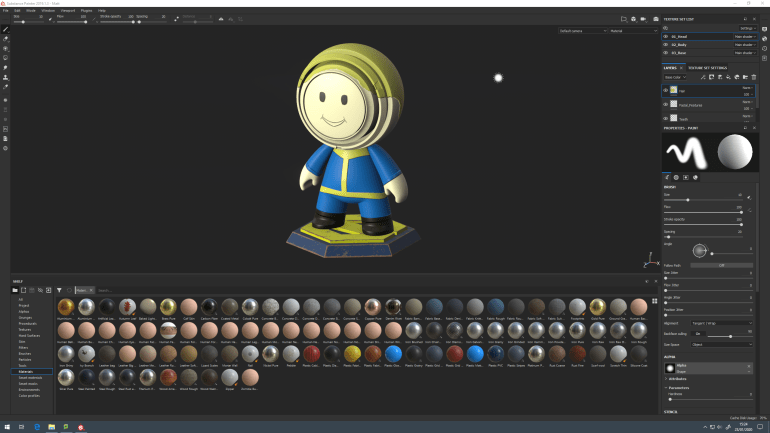Open the Window menu
Image resolution: width=770 pixels, height=433 pixels.
[x=48, y=10]
